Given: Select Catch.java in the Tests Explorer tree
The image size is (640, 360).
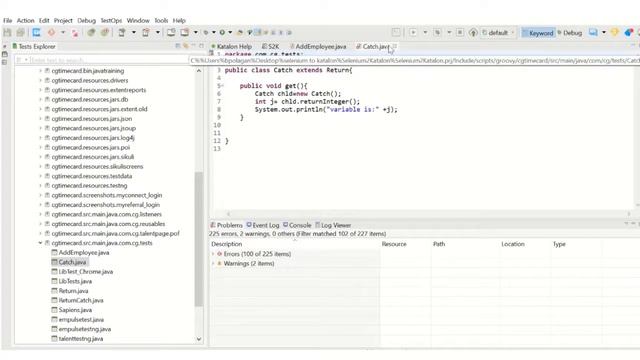Looking at the screenshot, I should (69, 262).
